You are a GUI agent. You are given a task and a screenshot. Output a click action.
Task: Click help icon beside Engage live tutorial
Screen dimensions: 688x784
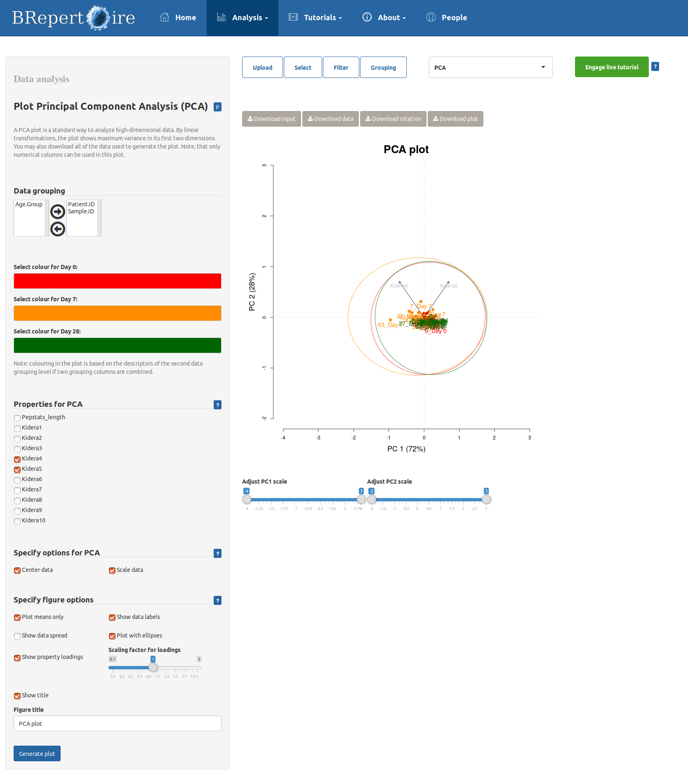click(655, 66)
